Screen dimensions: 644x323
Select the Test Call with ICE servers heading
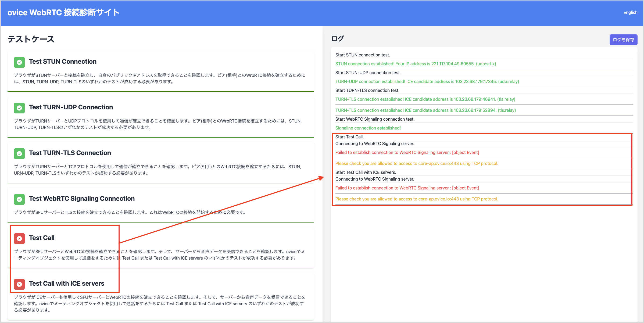[67, 283]
